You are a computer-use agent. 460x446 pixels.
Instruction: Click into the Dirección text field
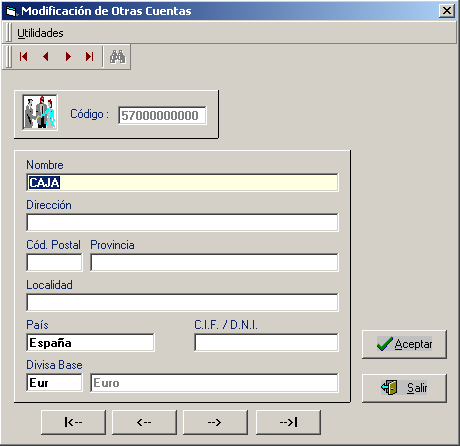pos(182,222)
